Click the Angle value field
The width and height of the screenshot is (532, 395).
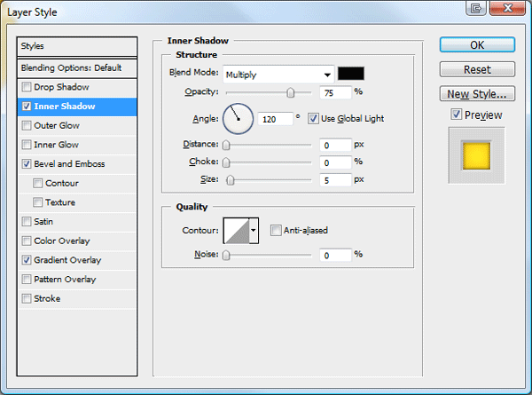click(x=275, y=119)
